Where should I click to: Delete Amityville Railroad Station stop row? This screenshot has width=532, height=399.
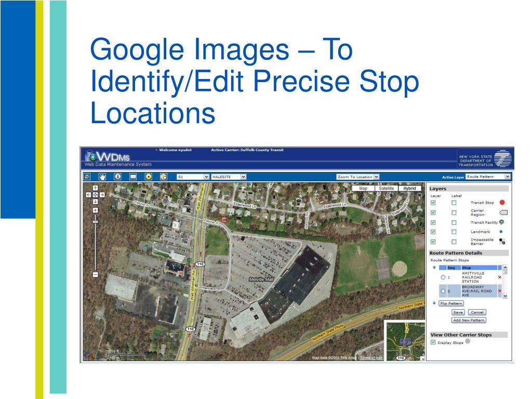[x=499, y=277]
